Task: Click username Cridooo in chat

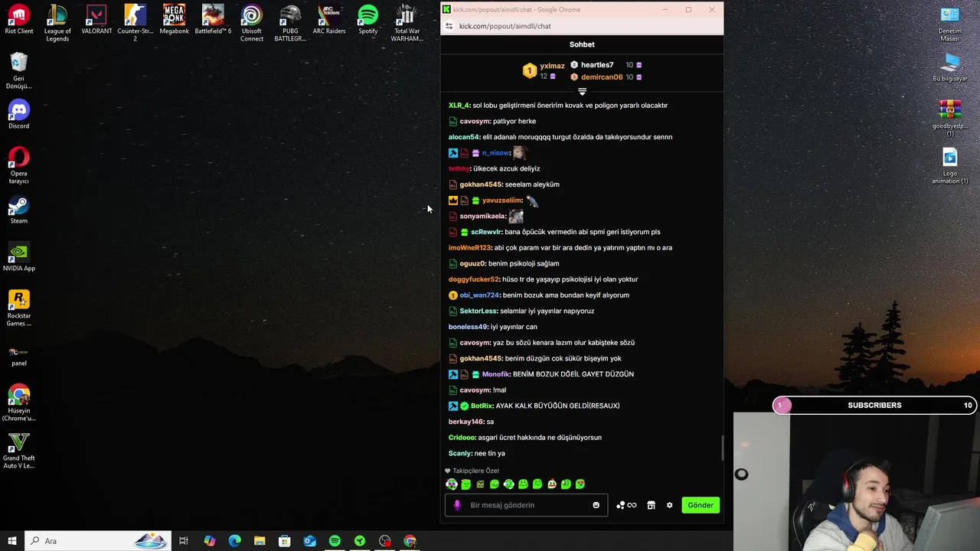Action: point(462,438)
